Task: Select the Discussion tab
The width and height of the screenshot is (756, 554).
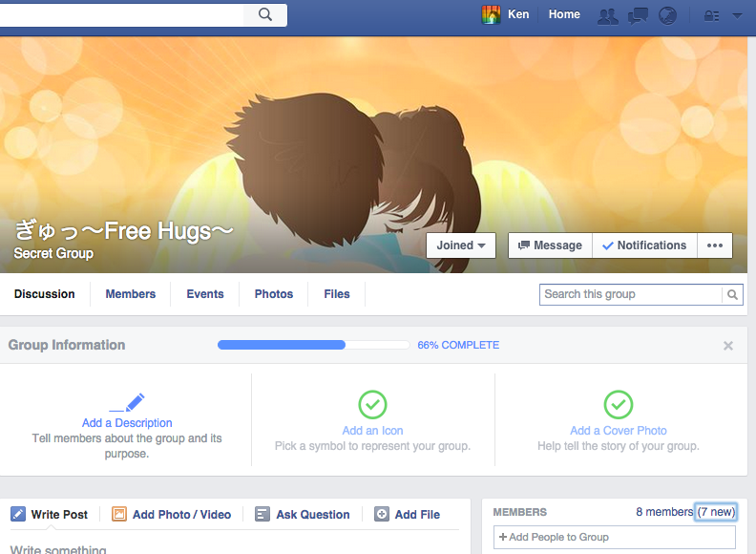Action: pyautogui.click(x=44, y=294)
